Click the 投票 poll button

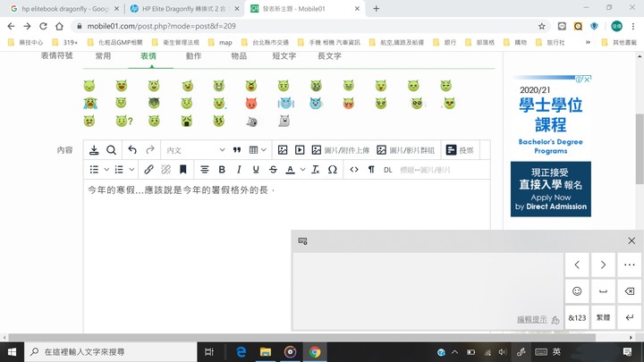[460, 150]
